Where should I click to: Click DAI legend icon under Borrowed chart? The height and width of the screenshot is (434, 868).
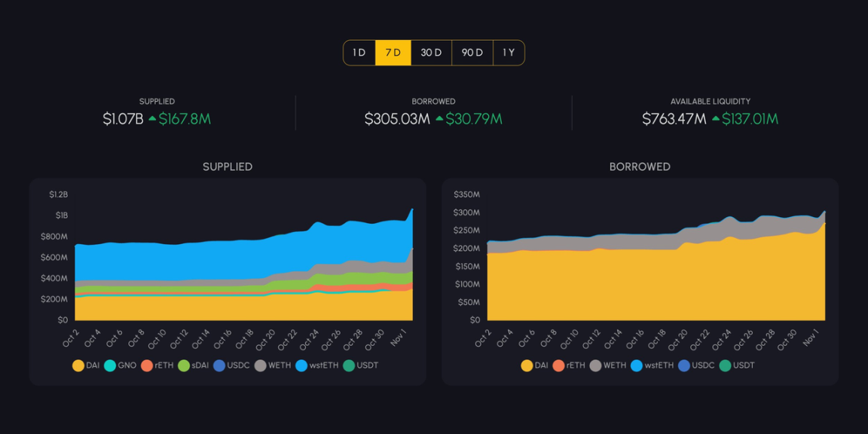pyautogui.click(x=527, y=365)
